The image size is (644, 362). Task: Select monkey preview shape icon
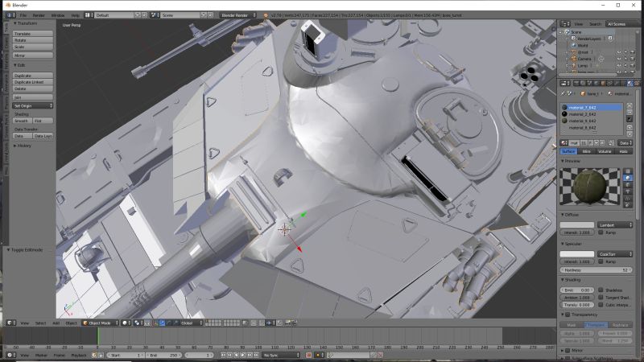pyautogui.click(x=628, y=191)
